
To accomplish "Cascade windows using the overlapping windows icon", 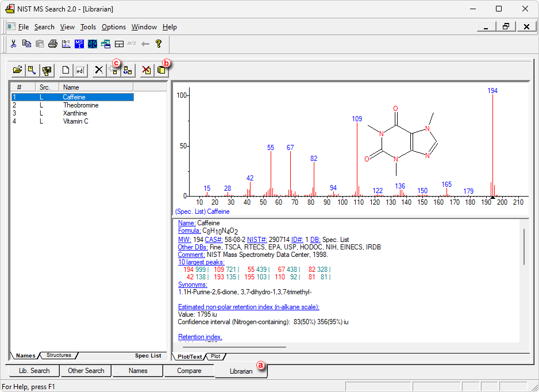I will (106, 44).
